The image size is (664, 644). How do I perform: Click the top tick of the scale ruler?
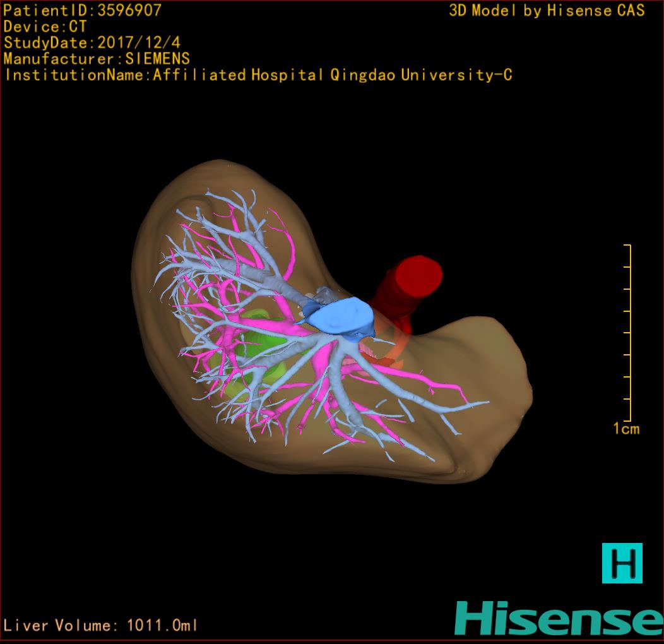[626, 245]
